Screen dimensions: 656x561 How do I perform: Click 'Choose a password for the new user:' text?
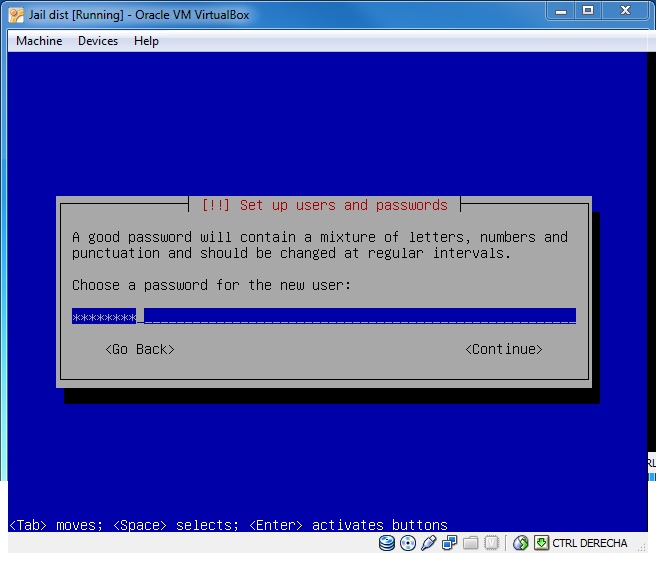[x=211, y=285]
